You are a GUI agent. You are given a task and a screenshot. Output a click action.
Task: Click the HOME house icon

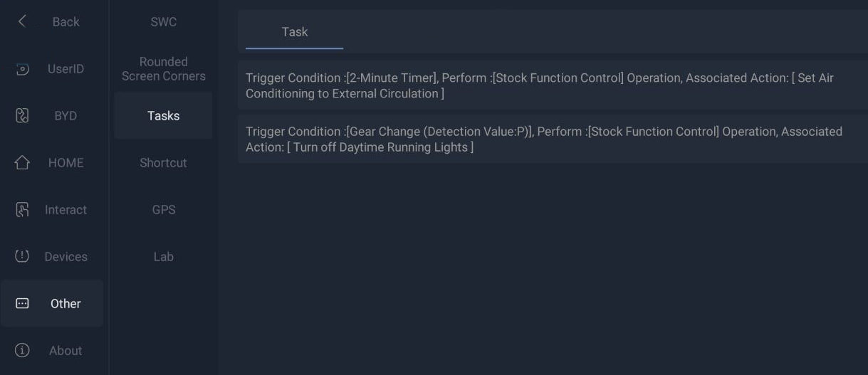pyautogui.click(x=22, y=163)
